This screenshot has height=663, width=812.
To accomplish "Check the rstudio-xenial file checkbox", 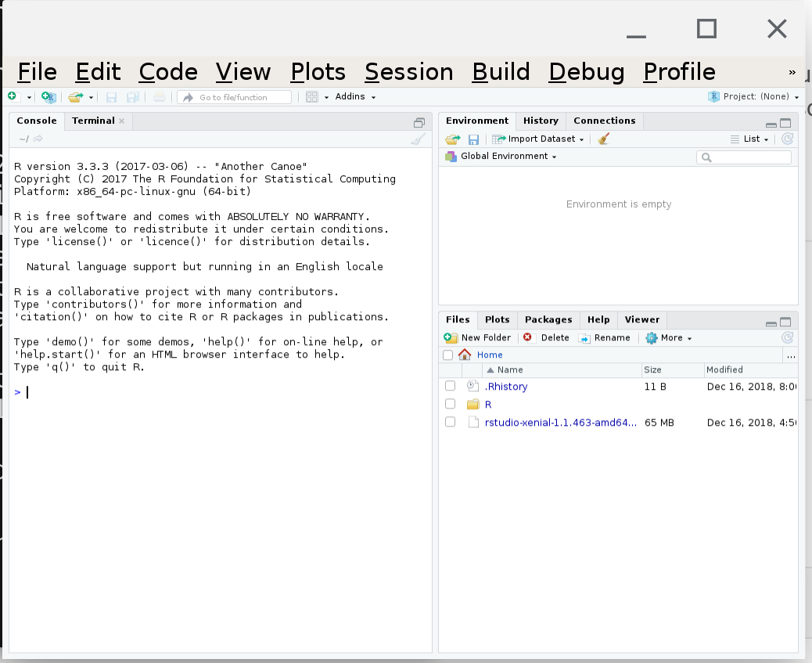I will (x=450, y=422).
